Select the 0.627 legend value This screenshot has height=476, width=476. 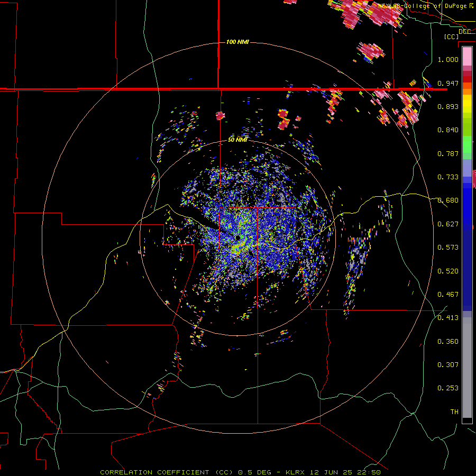click(448, 224)
